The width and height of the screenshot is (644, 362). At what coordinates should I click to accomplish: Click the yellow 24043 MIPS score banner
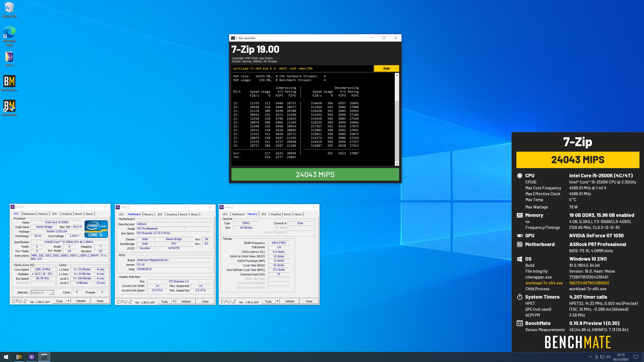pos(578,160)
